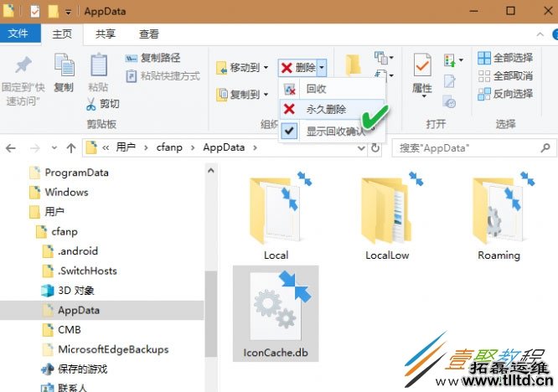Viewport: 558px width, 392px height.
Task: Select the LocalLow folder
Action: coord(387,215)
